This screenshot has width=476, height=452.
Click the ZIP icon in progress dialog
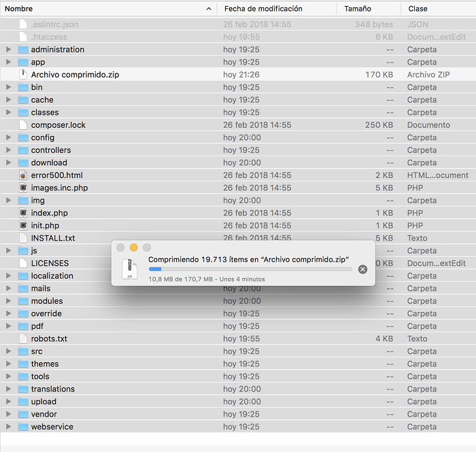tap(129, 269)
